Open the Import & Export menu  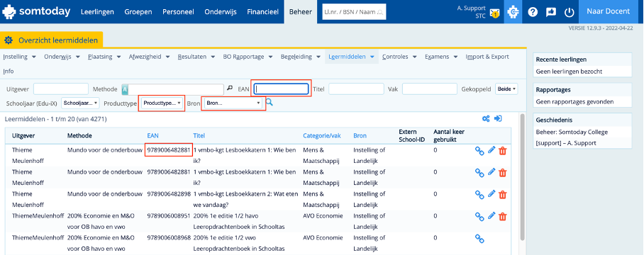point(487,57)
